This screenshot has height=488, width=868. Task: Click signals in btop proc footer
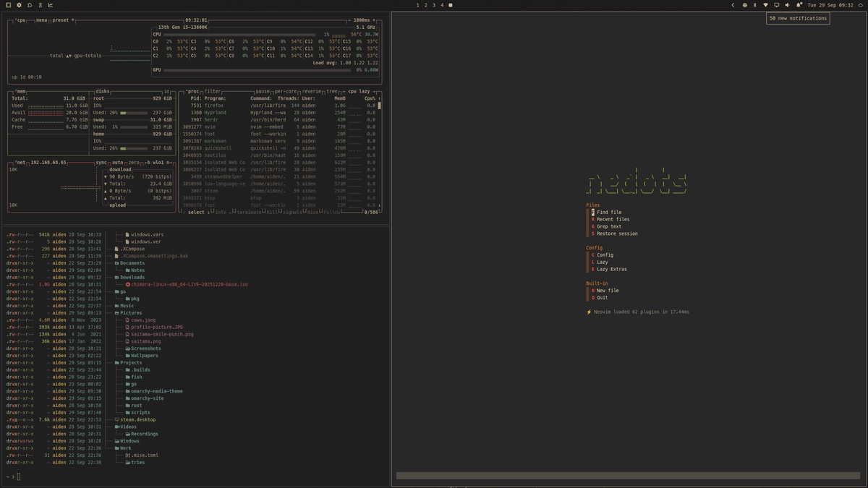292,212
